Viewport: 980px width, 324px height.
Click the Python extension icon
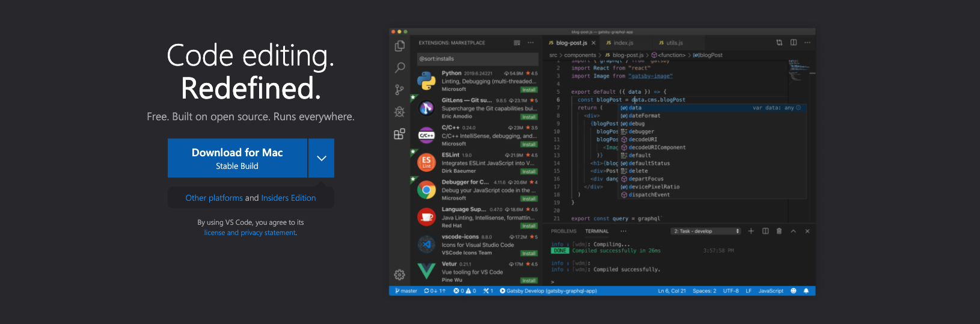pos(426,81)
